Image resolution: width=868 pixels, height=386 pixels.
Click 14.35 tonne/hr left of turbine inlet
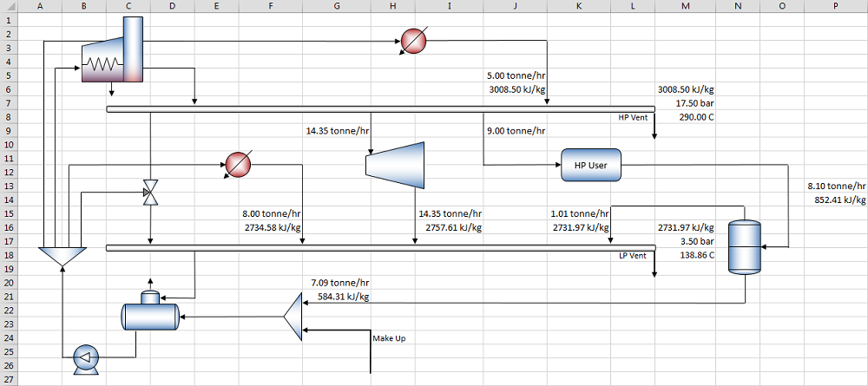click(338, 131)
